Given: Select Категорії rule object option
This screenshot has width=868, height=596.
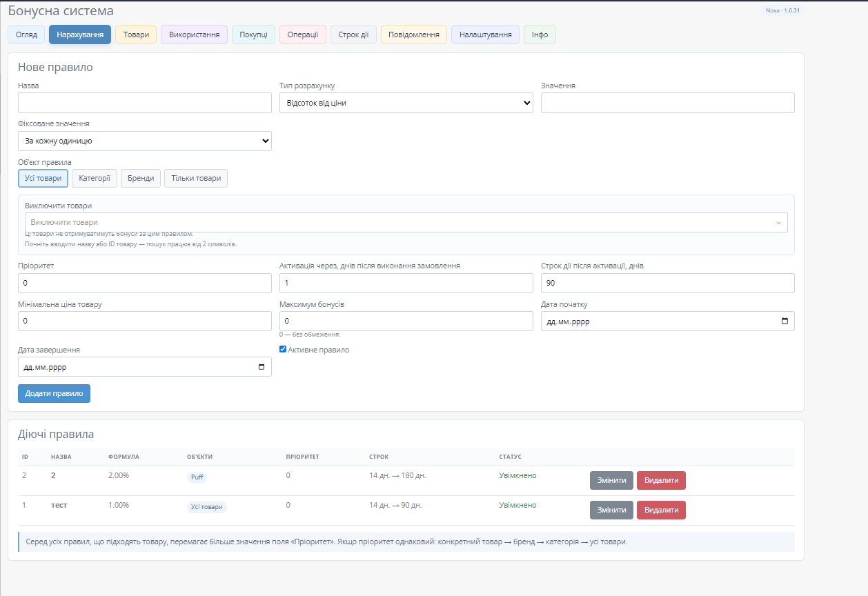Looking at the screenshot, I should (95, 178).
